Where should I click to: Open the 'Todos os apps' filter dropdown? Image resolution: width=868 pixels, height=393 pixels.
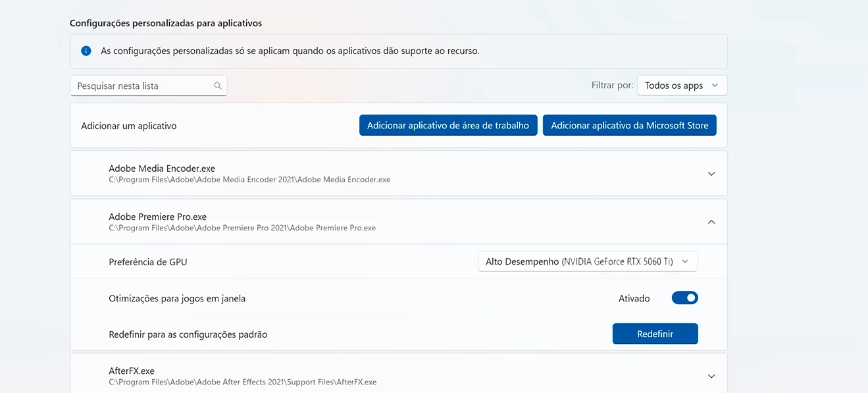point(682,86)
